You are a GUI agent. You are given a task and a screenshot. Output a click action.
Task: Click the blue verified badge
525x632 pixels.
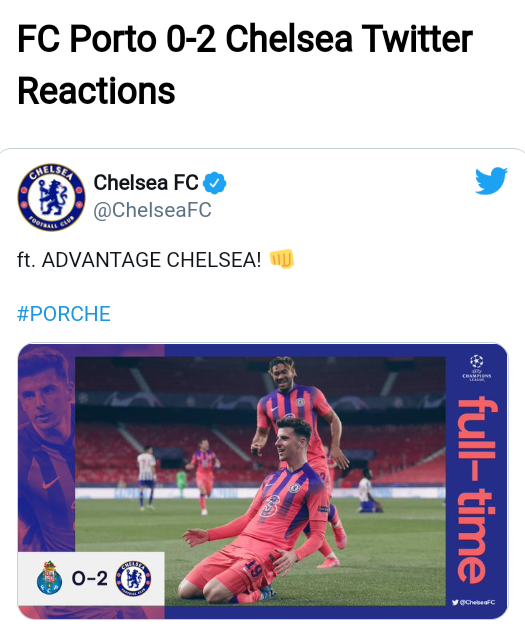coord(214,183)
